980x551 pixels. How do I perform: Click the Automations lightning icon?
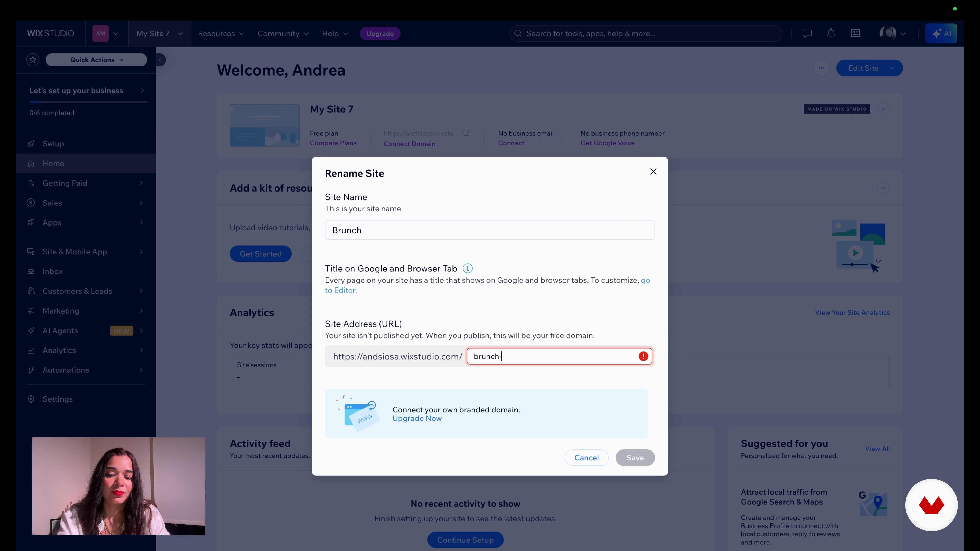pos(31,370)
